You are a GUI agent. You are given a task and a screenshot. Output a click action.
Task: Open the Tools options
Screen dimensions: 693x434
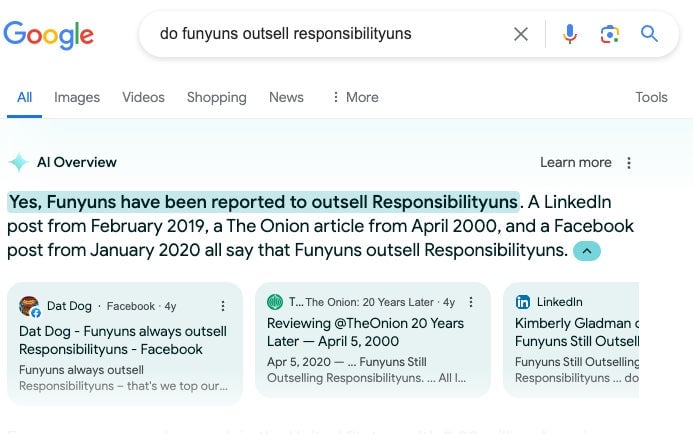coord(651,97)
